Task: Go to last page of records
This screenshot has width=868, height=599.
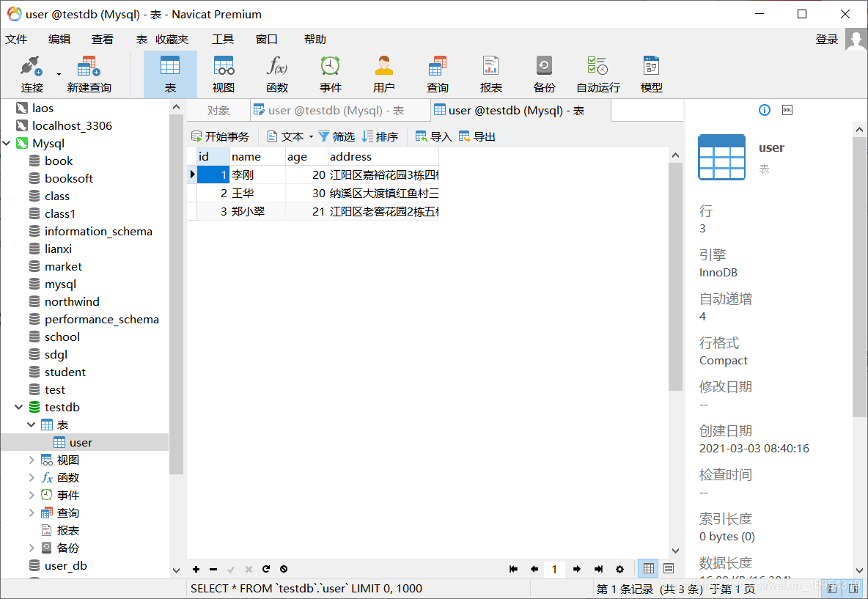Action: point(598,569)
